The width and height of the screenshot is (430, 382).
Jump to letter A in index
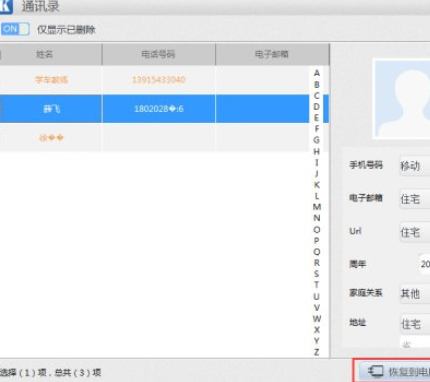click(x=317, y=73)
